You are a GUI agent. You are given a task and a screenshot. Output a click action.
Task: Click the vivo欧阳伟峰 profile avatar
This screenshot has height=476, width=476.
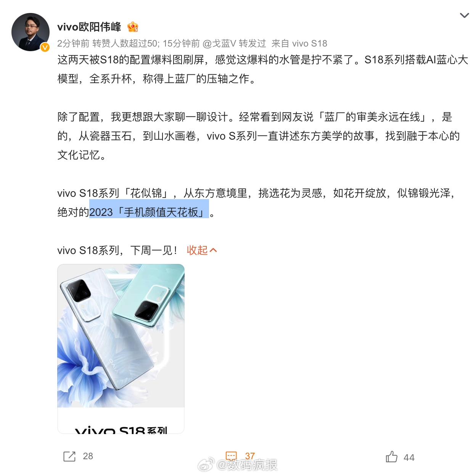[x=31, y=32]
